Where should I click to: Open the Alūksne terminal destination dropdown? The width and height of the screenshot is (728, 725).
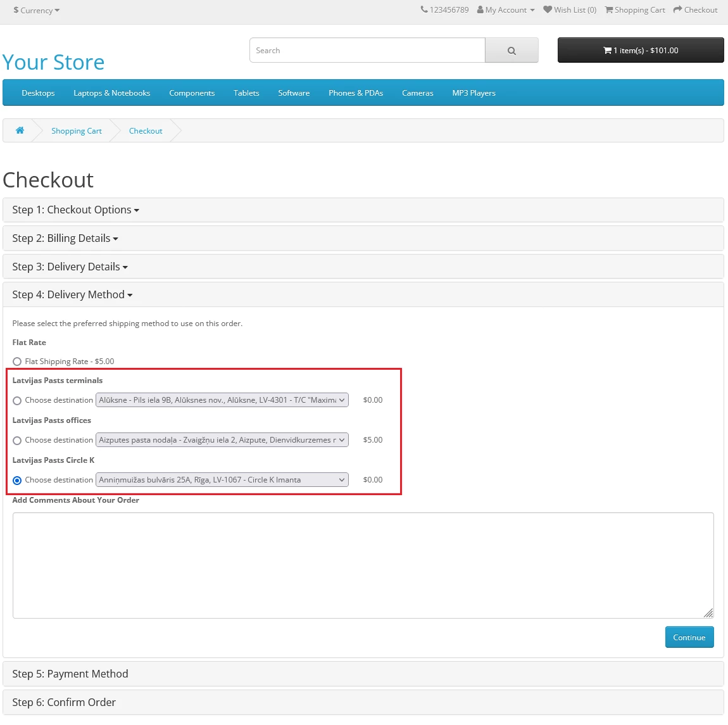pos(222,400)
